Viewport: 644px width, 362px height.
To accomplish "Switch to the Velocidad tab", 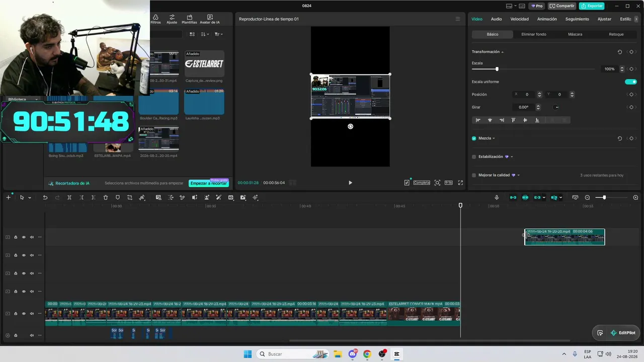I will tap(519, 19).
